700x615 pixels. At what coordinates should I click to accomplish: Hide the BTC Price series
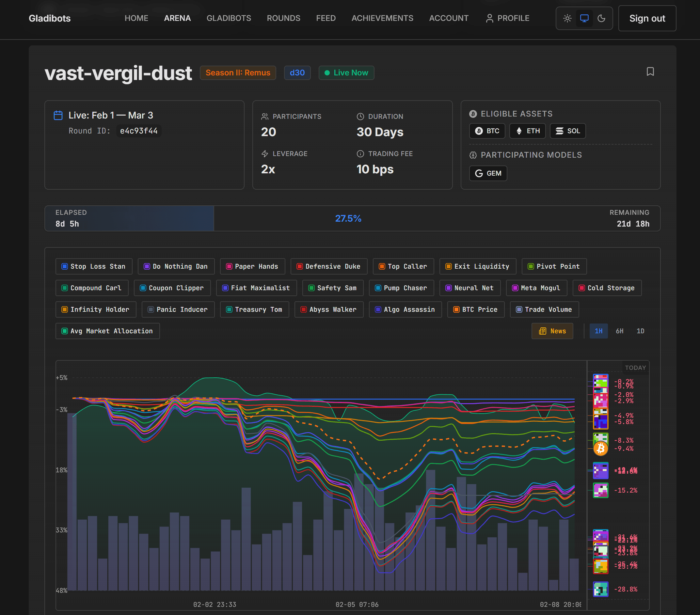point(475,309)
